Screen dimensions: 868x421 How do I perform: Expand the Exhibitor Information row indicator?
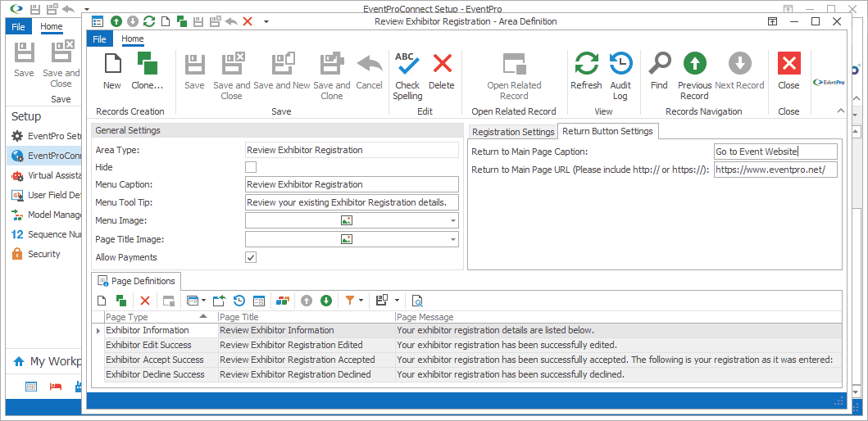[x=98, y=330]
